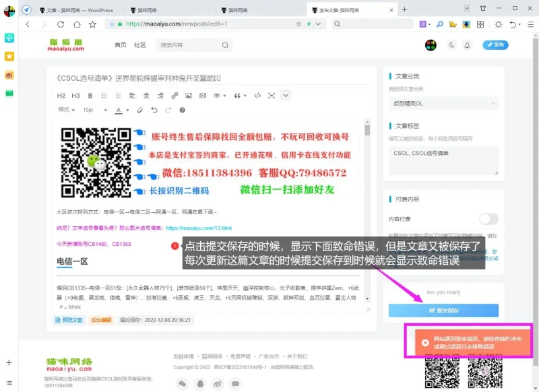Open the blockquote dropdown
The image size is (539, 392).
pyautogui.click(x=240, y=96)
